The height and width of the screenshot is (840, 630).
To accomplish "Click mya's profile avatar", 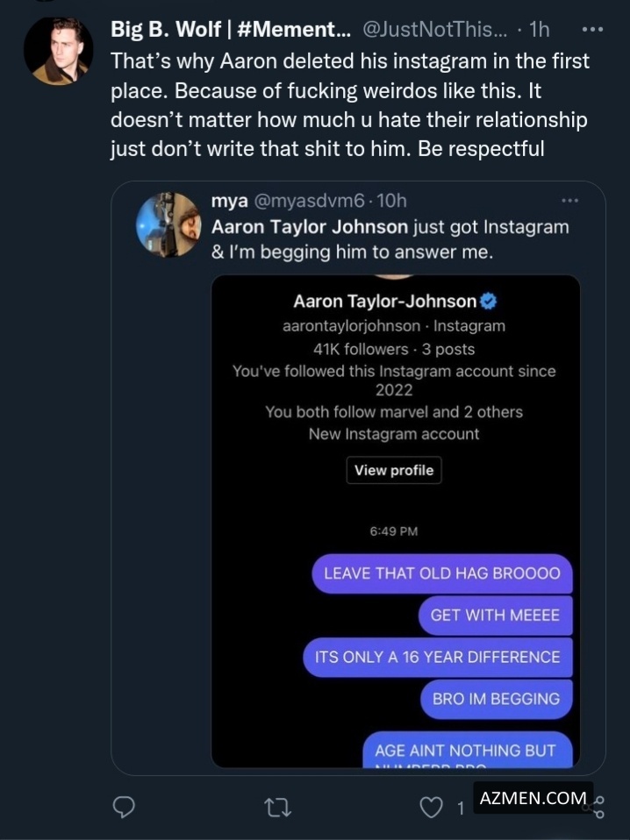I will (168, 224).
